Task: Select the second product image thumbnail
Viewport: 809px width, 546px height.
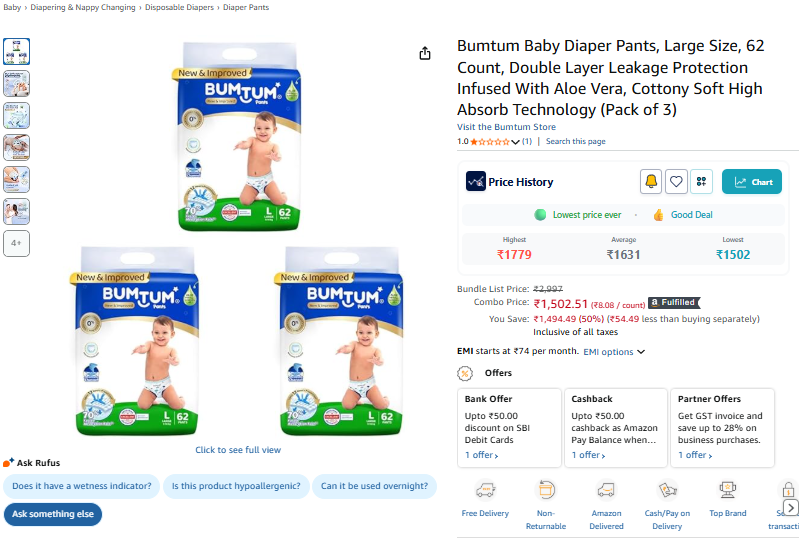Action: point(17,83)
